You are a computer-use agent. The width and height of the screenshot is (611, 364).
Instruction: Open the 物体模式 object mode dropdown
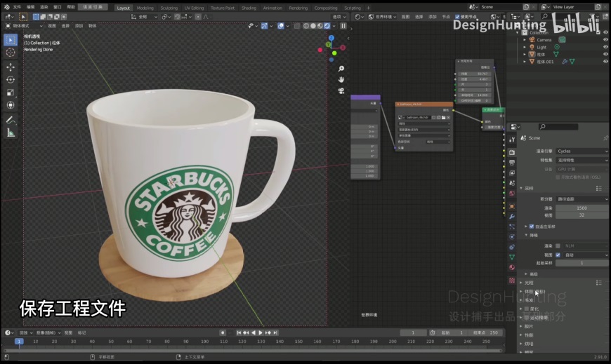click(24, 26)
